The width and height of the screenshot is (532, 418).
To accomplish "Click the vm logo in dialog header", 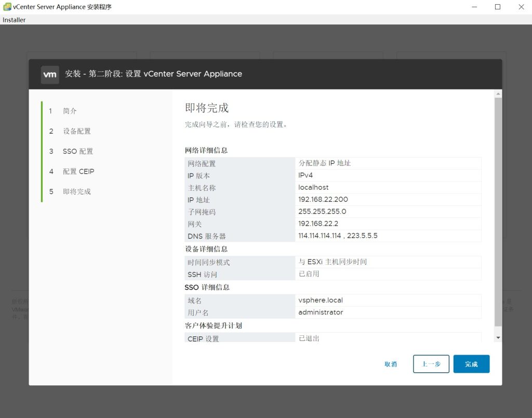I will (x=50, y=75).
